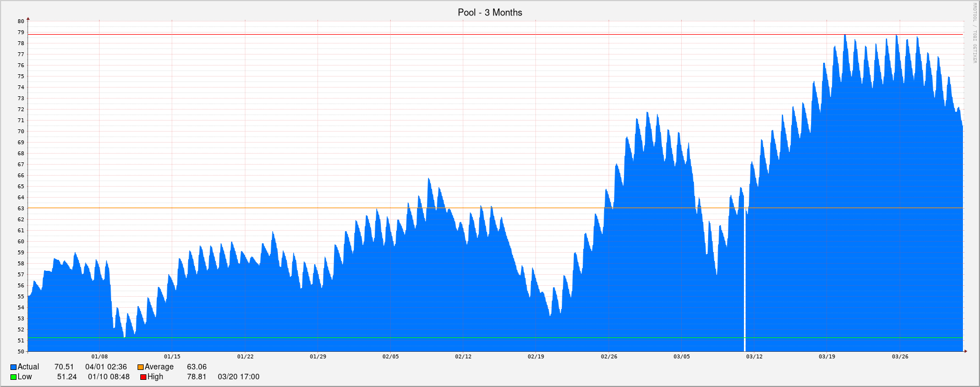Viewport: 980px width, 387px height.
Task: Click the orange Average legend swatch
Action: coord(140,367)
